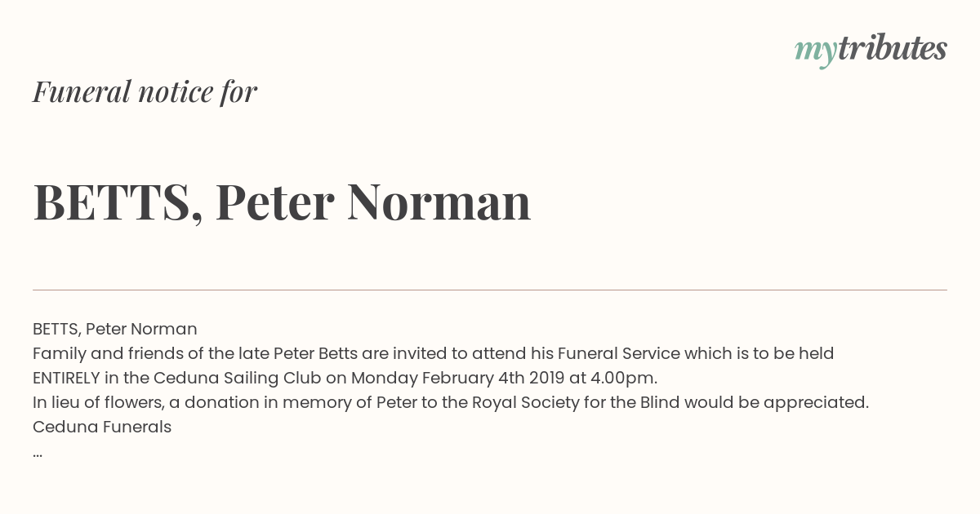The image size is (980, 514).
Task: Click the large "BETTS, Peter Norman" title
Action: pyautogui.click(x=282, y=202)
